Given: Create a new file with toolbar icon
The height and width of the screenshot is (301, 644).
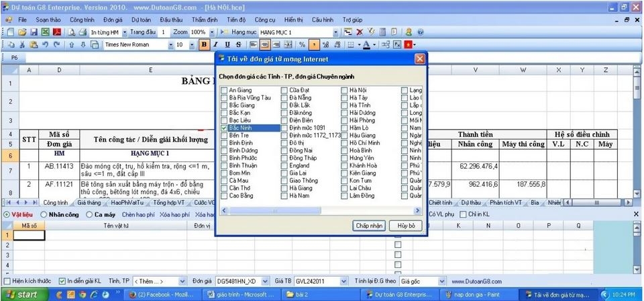Looking at the screenshot, I should (10, 32).
